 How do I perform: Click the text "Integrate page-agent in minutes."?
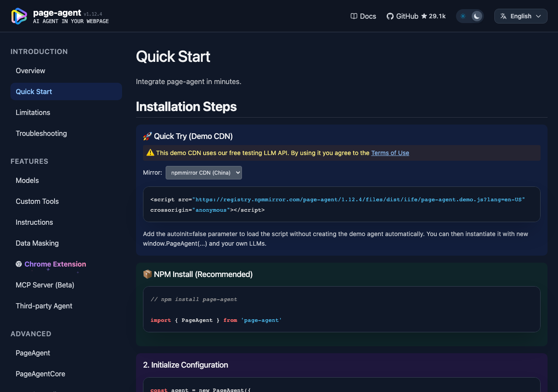(189, 81)
